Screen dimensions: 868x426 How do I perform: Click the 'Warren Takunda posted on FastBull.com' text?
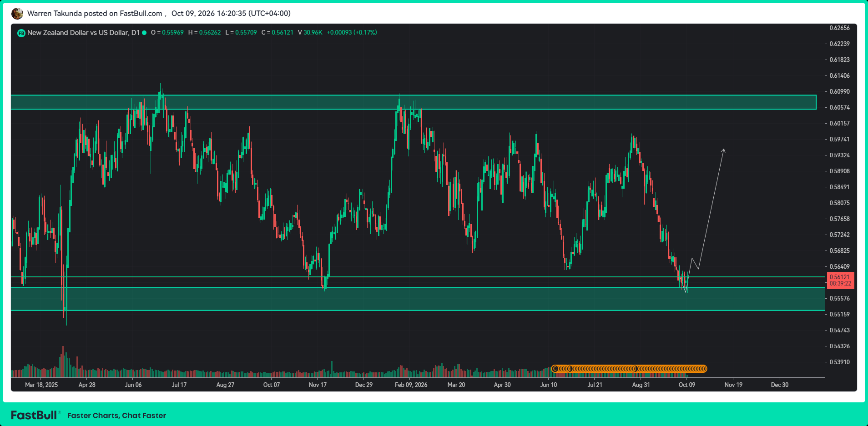pos(95,14)
